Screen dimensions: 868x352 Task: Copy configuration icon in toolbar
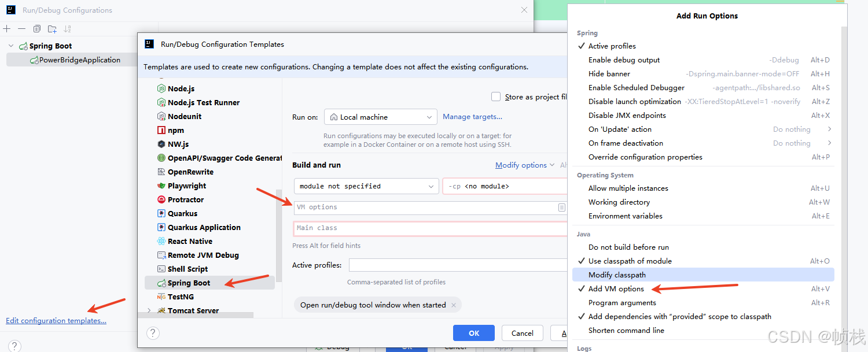click(x=37, y=29)
